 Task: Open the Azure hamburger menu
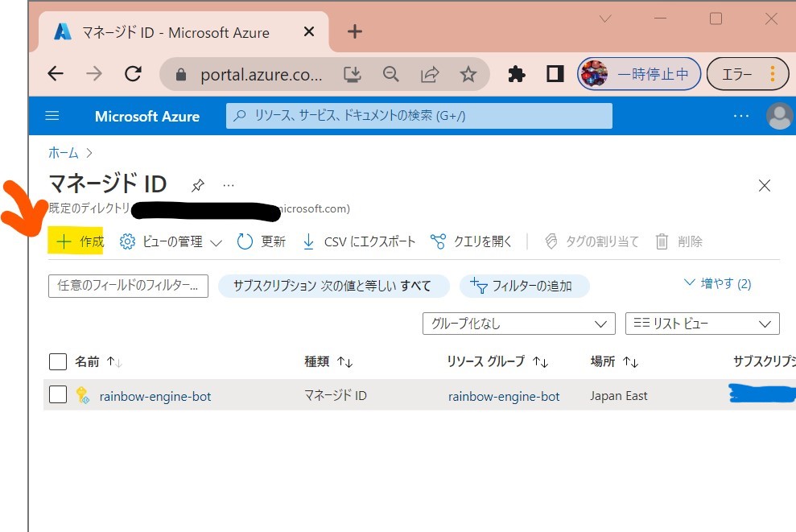pos(52,116)
